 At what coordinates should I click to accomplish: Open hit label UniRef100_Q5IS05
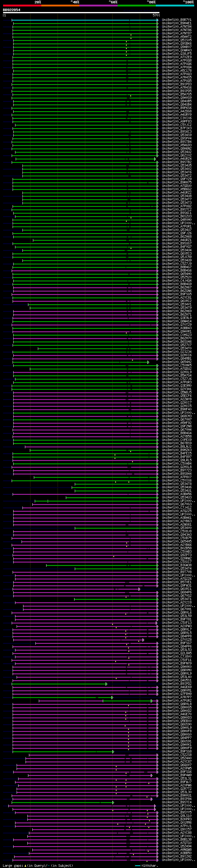pos(176,40)
